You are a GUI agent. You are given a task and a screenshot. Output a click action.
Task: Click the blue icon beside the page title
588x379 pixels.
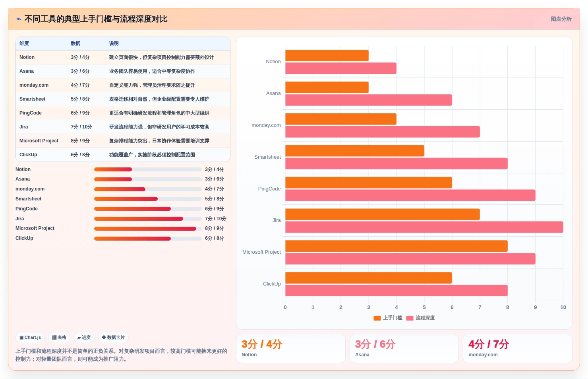click(x=19, y=19)
